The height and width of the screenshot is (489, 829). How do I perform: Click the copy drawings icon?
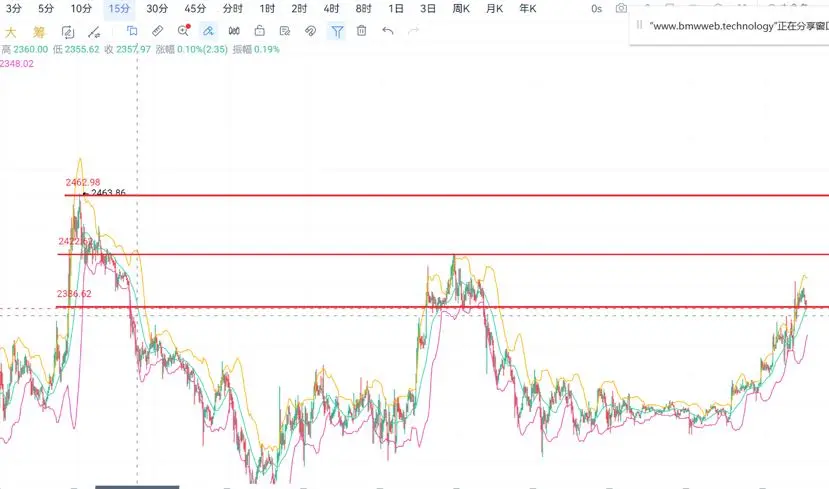point(132,31)
